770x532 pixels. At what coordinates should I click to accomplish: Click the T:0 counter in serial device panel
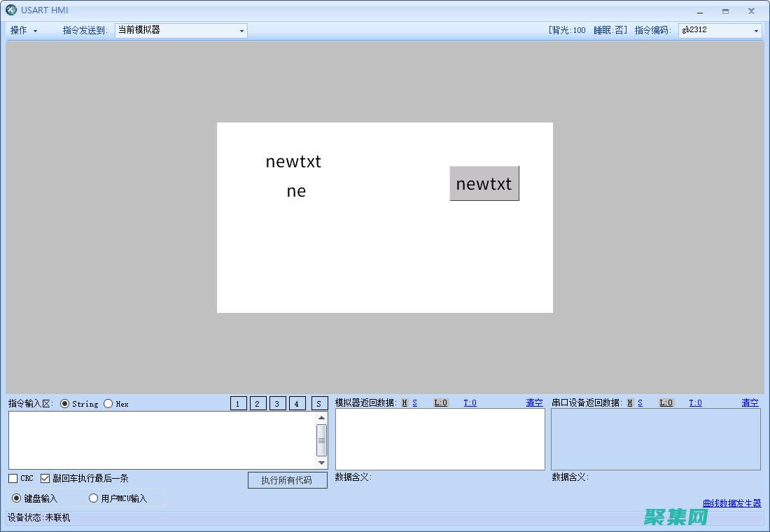click(x=695, y=403)
